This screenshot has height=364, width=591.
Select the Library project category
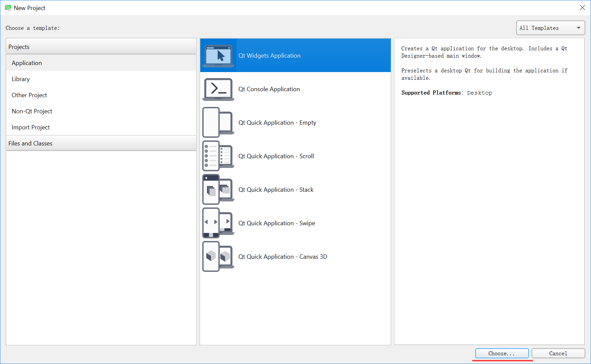point(101,79)
